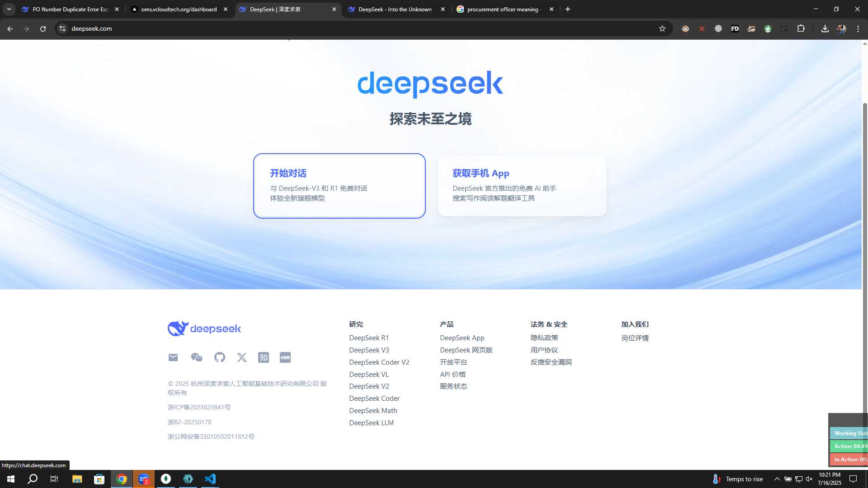
Task: Open the DeepSeek Coder link
Action: click(374, 399)
